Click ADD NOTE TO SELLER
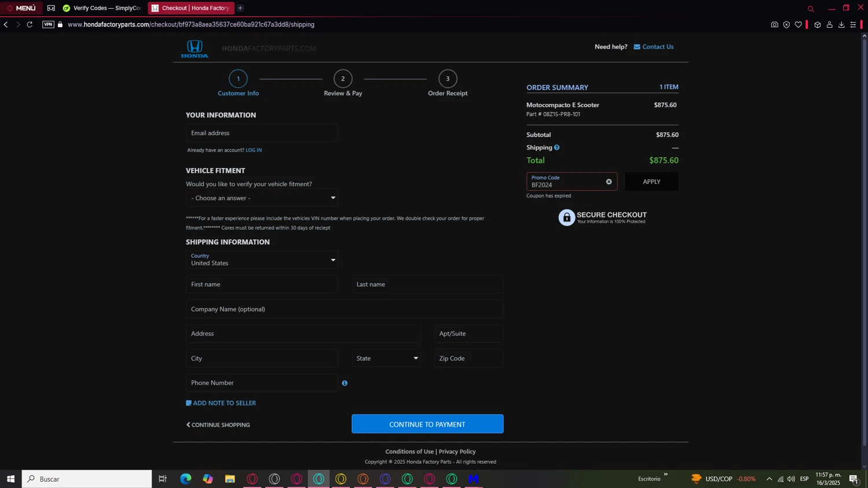 point(221,403)
